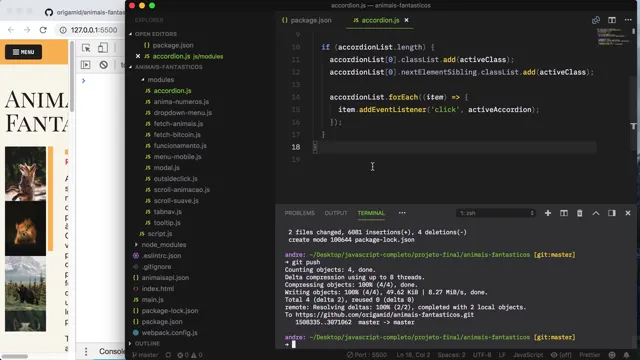Open tooltip.js file
This screenshot has height=360, width=640.
tap(167, 223)
